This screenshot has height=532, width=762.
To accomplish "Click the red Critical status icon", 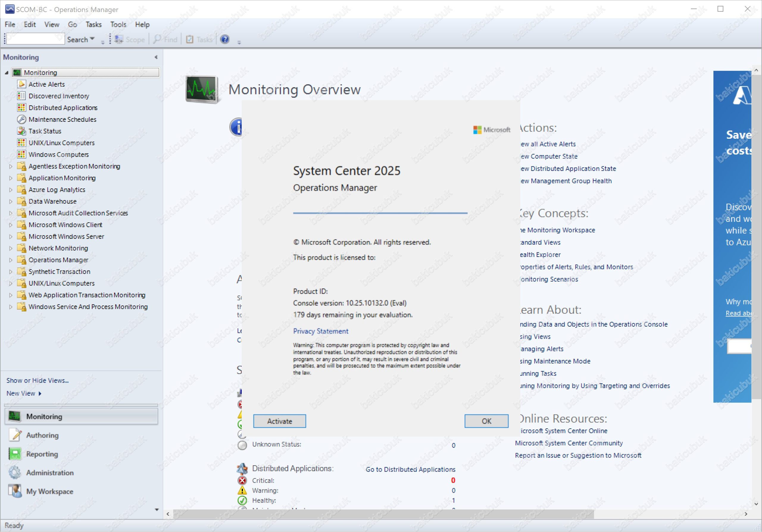I will tap(242, 480).
